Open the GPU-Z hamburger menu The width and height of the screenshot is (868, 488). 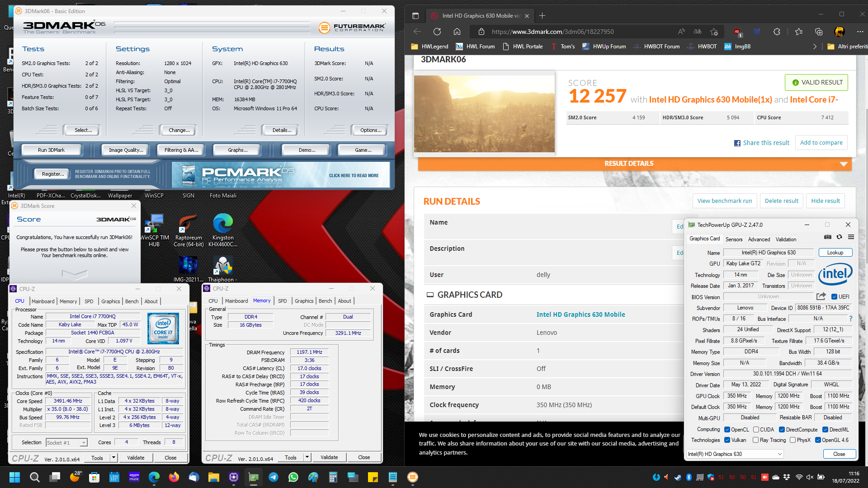tap(851, 237)
